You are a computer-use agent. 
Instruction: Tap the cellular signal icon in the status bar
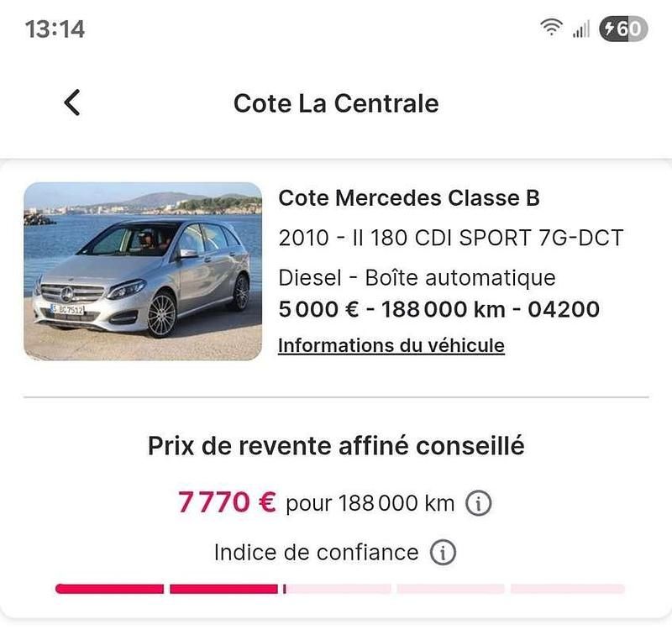point(580,26)
